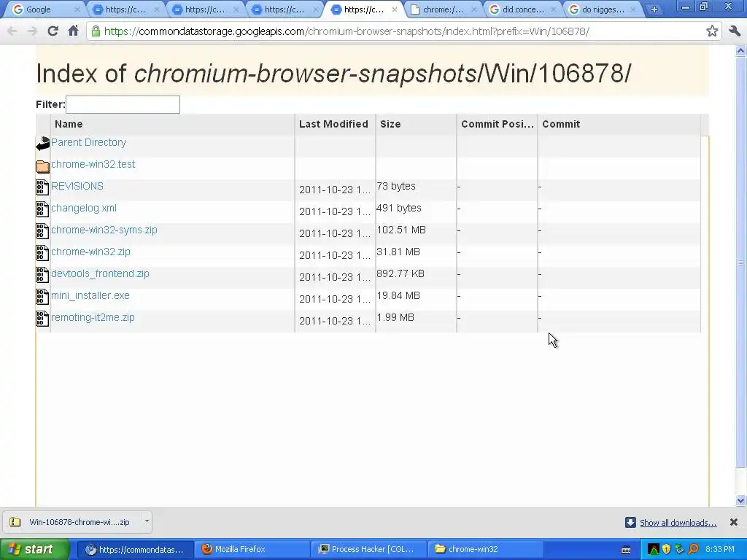Open the chrome-win32.test folder link
Viewport: 747px width, 560px height.
pyautogui.click(x=93, y=164)
